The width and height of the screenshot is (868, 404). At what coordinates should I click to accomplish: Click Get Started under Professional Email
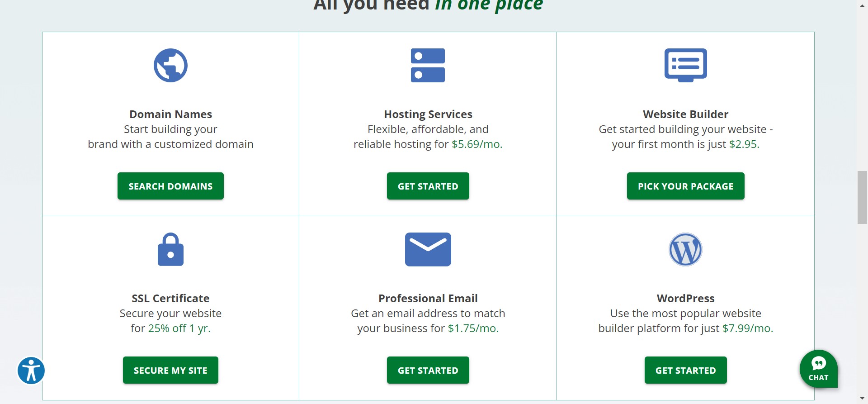(x=428, y=370)
